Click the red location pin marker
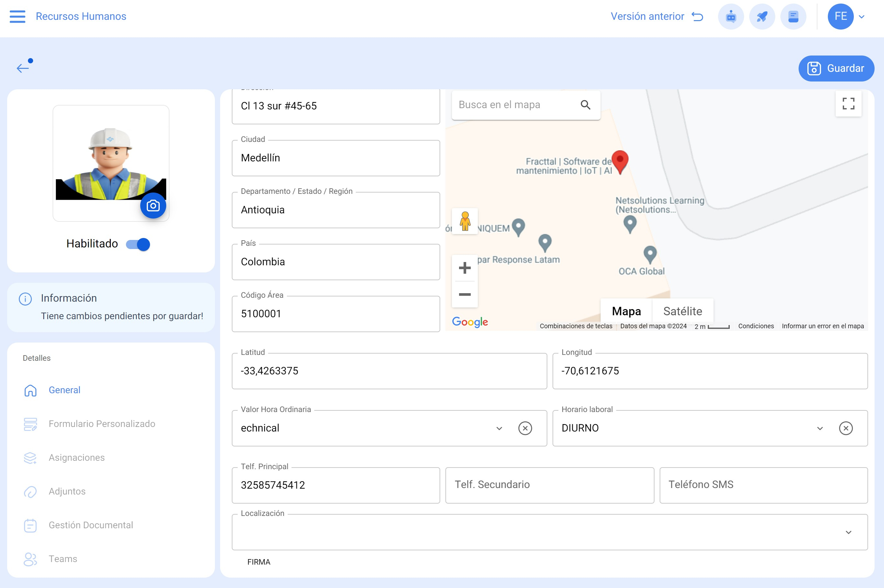Image resolution: width=884 pixels, height=588 pixels. [x=620, y=162]
